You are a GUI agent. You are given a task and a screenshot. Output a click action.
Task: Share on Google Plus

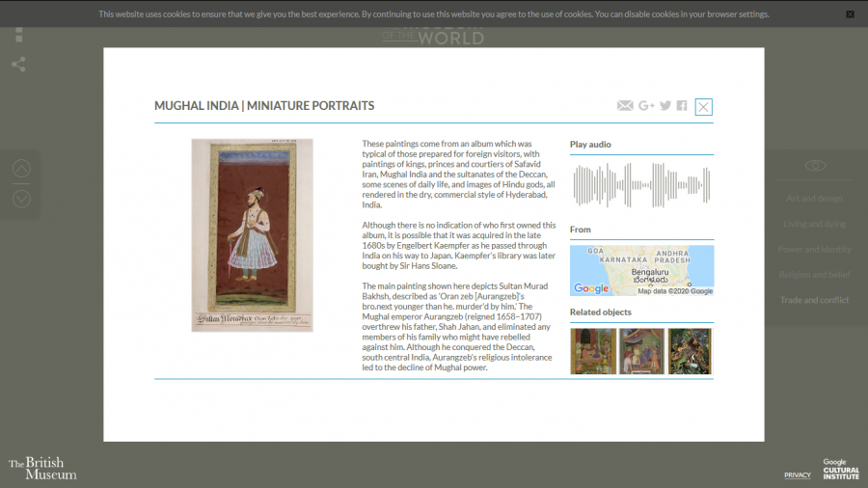(x=646, y=106)
